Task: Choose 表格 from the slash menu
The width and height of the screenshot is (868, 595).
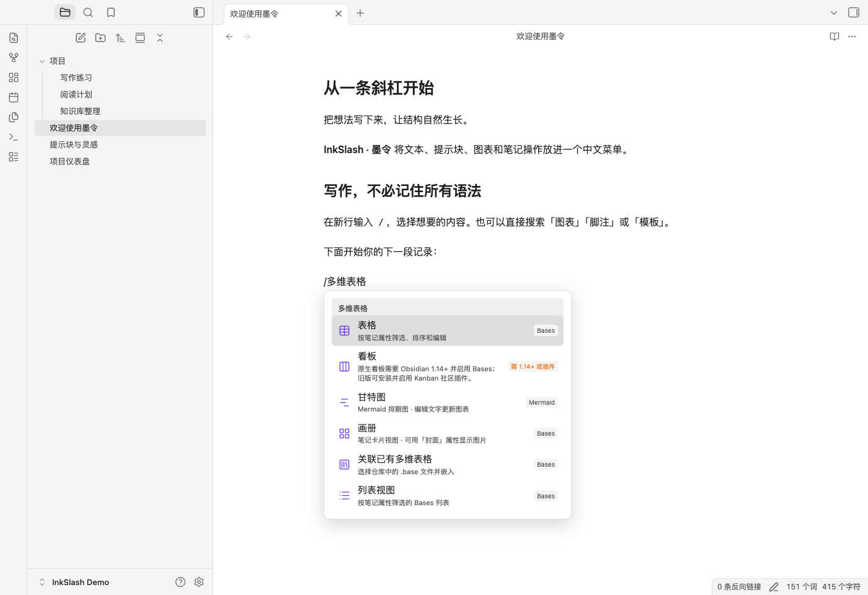Action: point(448,331)
